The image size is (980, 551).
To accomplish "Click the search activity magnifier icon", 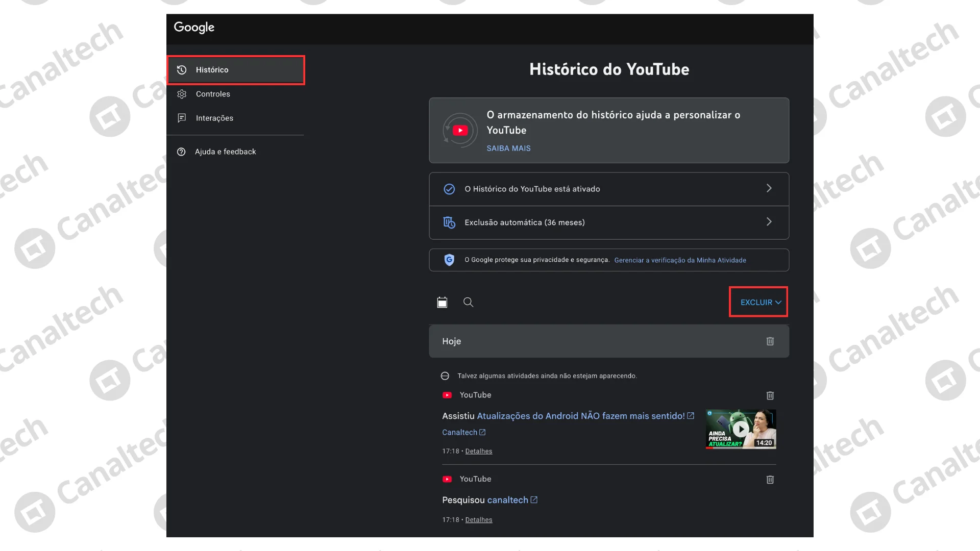I will (468, 303).
